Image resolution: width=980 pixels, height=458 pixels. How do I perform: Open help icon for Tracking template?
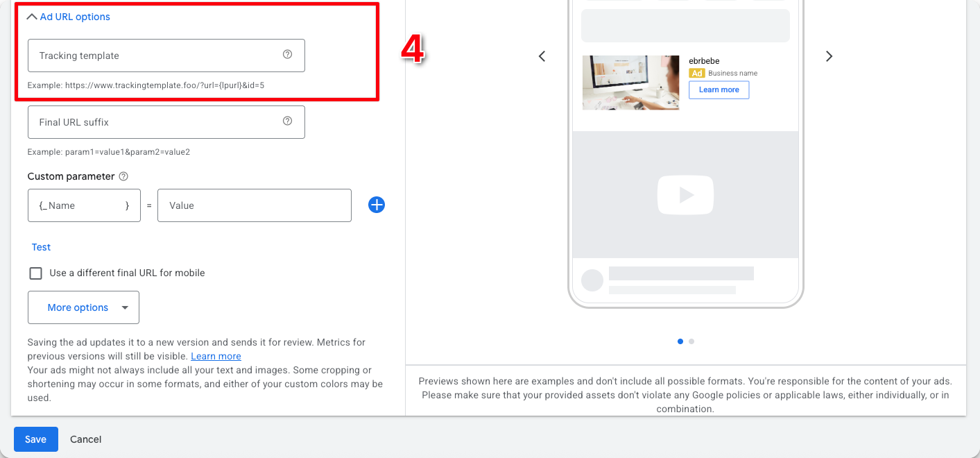click(287, 55)
